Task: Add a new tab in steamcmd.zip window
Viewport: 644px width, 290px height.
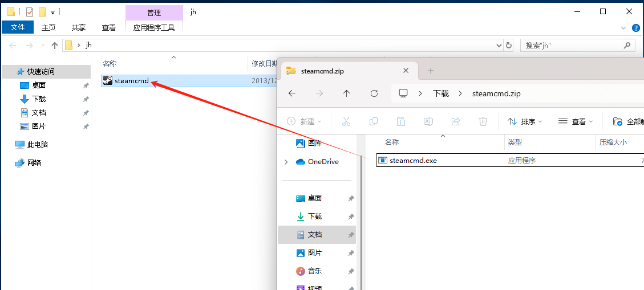Action: point(431,71)
